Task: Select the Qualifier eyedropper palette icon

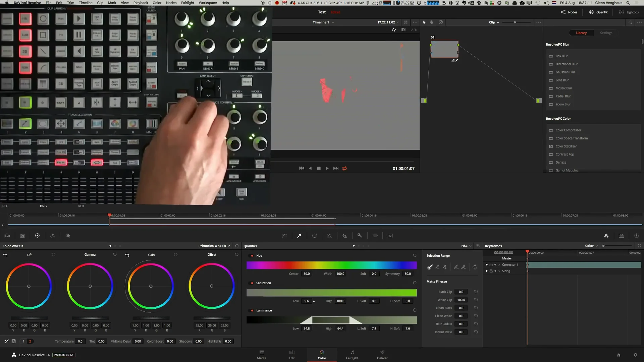Action: coord(299,236)
